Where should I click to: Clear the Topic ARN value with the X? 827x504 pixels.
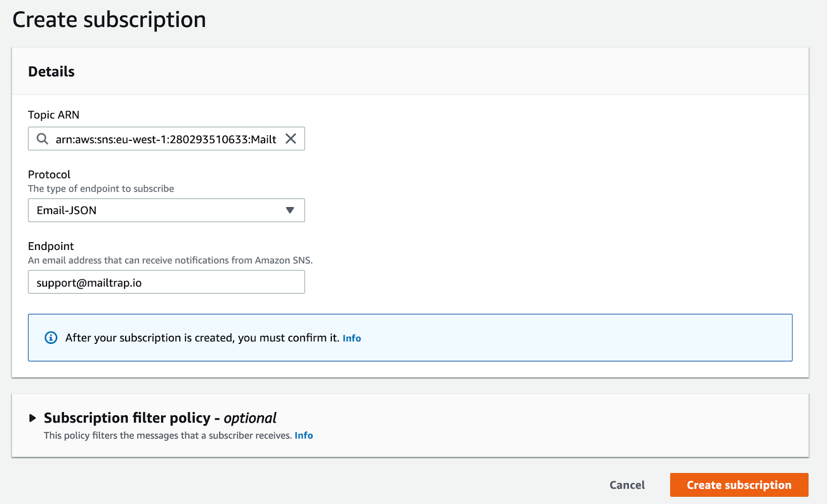(291, 139)
